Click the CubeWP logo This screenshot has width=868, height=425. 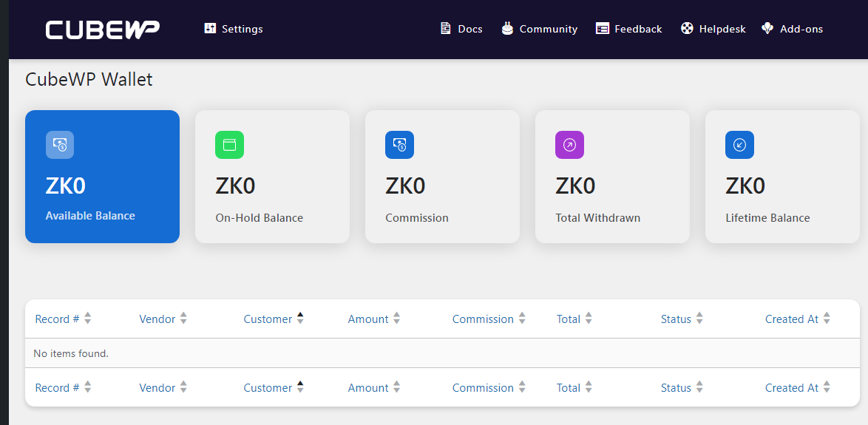[x=103, y=30]
